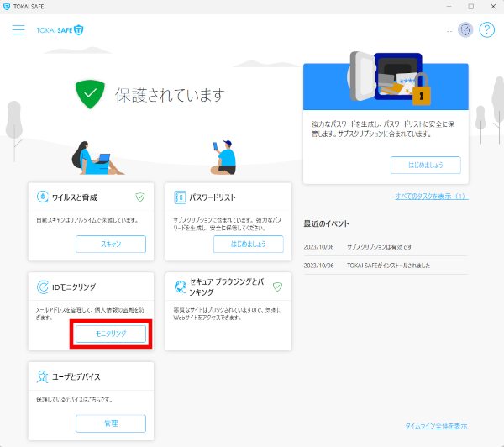This screenshot has height=447, width=504.
Task: Click the IDモニタリング radar icon
Action: 43,287
